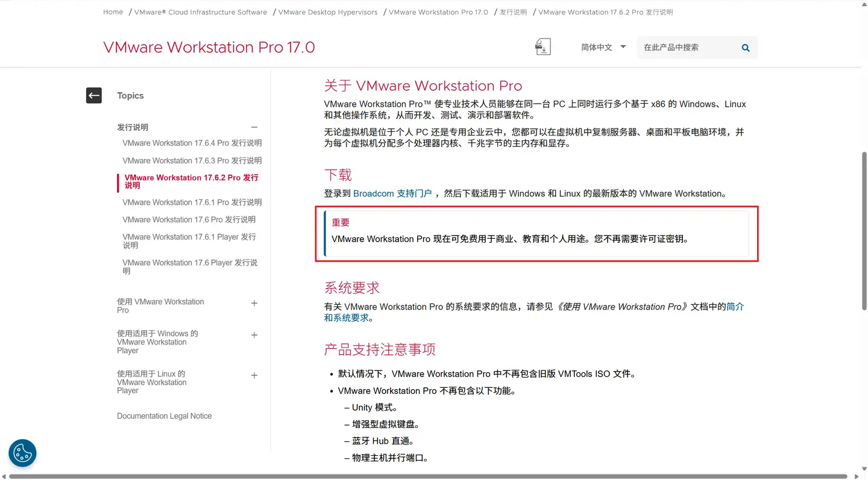Open VMware Workstation 17.6.1 Player 发行说明
Viewport: 868px width, 480px height.
pyautogui.click(x=189, y=241)
